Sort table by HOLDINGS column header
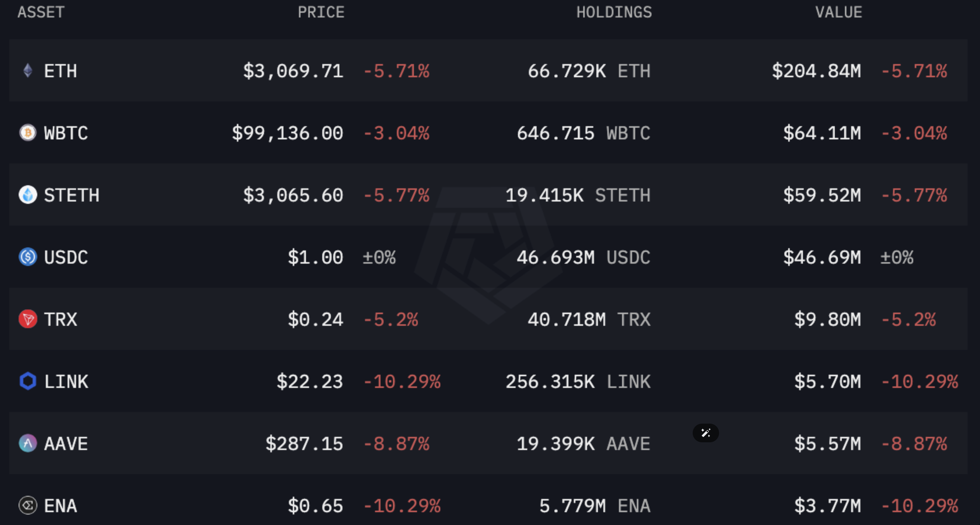980x525 pixels. [x=614, y=12]
